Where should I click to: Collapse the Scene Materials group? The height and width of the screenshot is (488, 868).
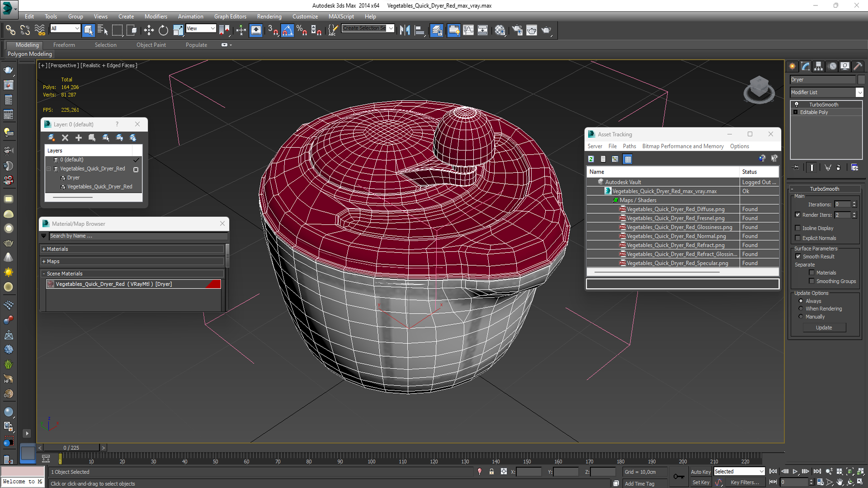tap(132, 273)
